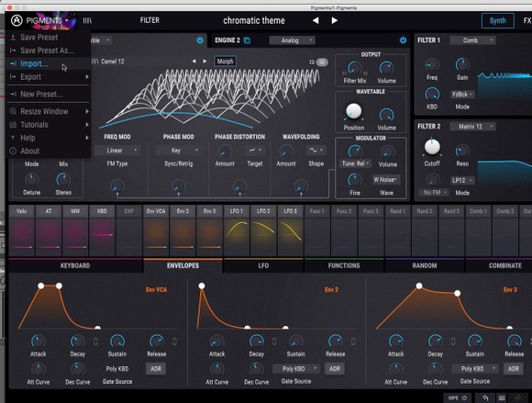The width and height of the screenshot is (532, 403).
Task: Open the preset browser bars icon
Action: point(87,21)
